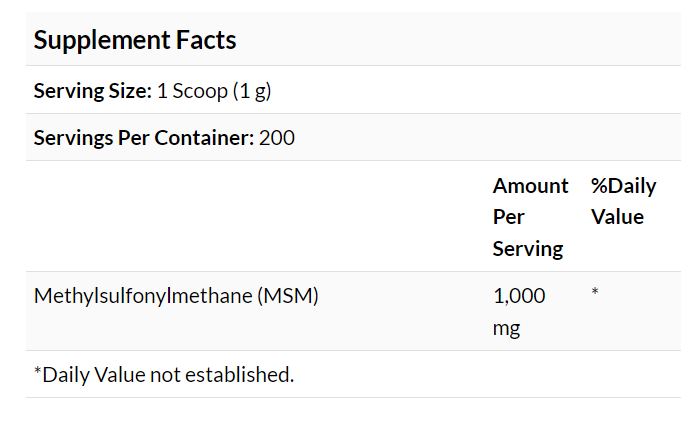Click the mg unit text

click(506, 327)
